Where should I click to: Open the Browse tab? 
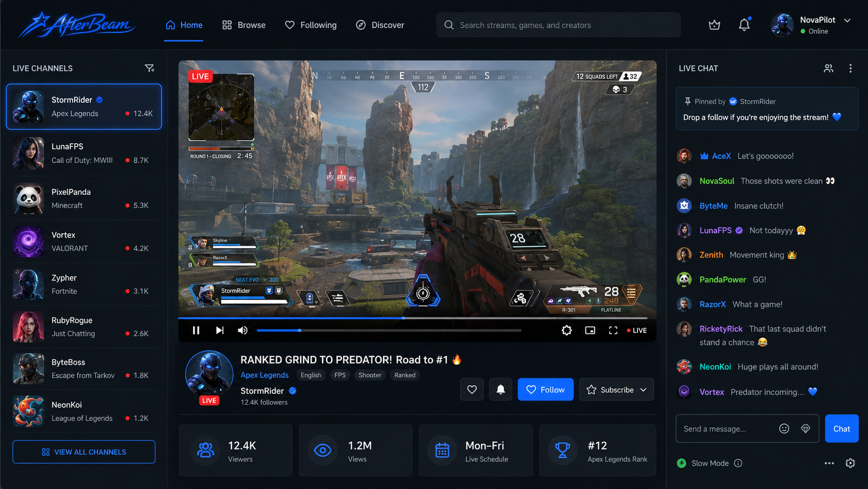[243, 25]
